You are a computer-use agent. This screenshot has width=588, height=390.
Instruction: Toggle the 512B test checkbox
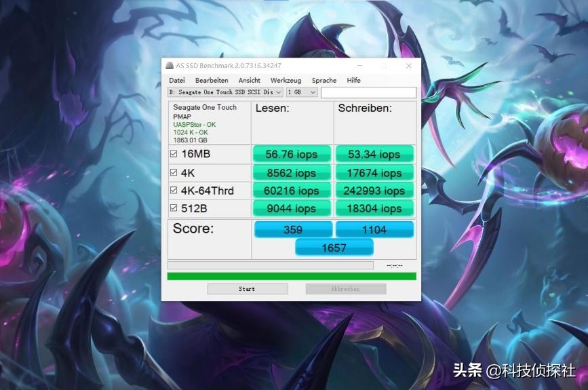(173, 208)
